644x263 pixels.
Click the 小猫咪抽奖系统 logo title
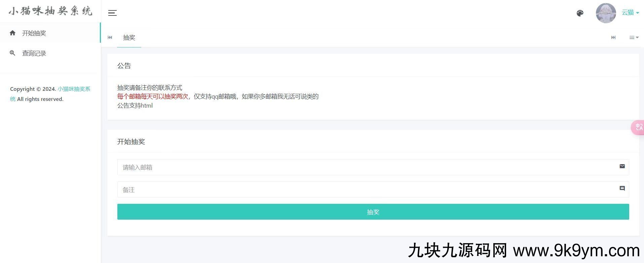tap(50, 11)
